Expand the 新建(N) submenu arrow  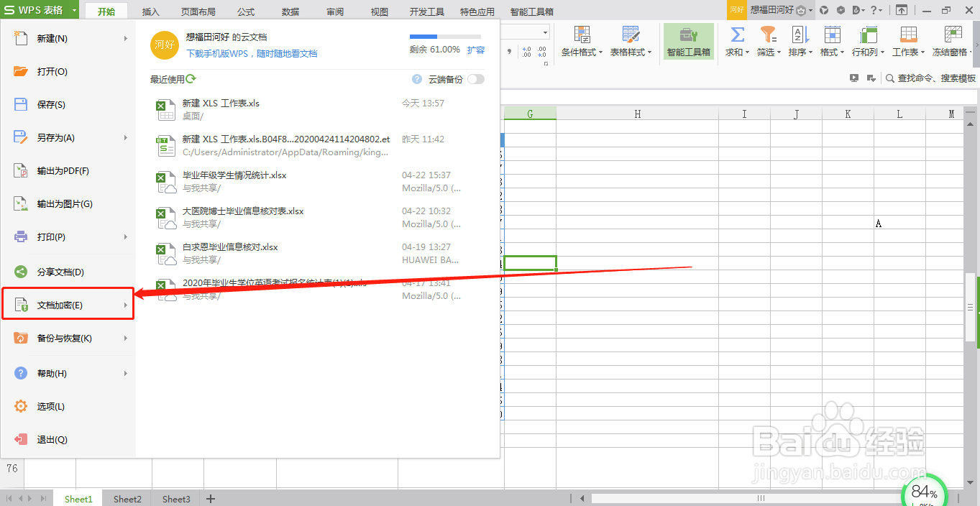point(126,38)
